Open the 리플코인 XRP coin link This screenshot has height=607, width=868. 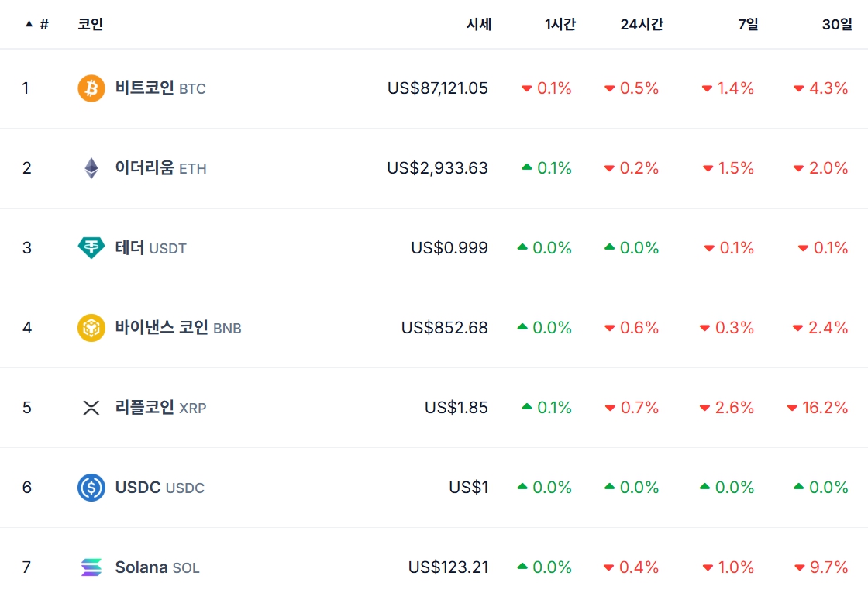pos(160,408)
